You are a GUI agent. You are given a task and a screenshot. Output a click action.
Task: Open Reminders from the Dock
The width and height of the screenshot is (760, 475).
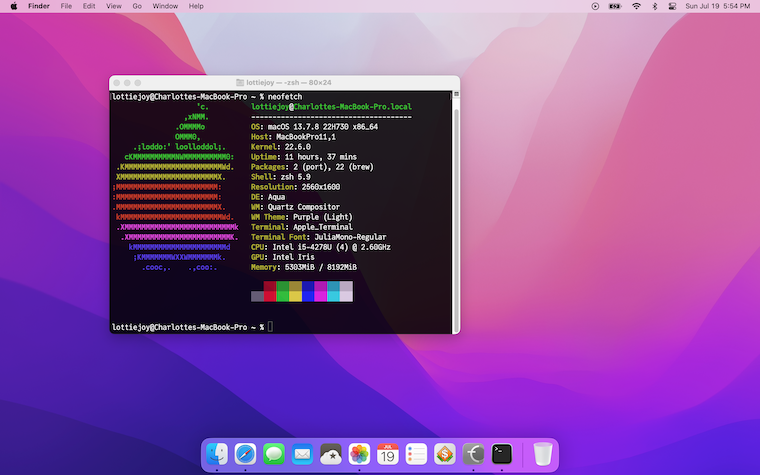[x=416, y=455]
